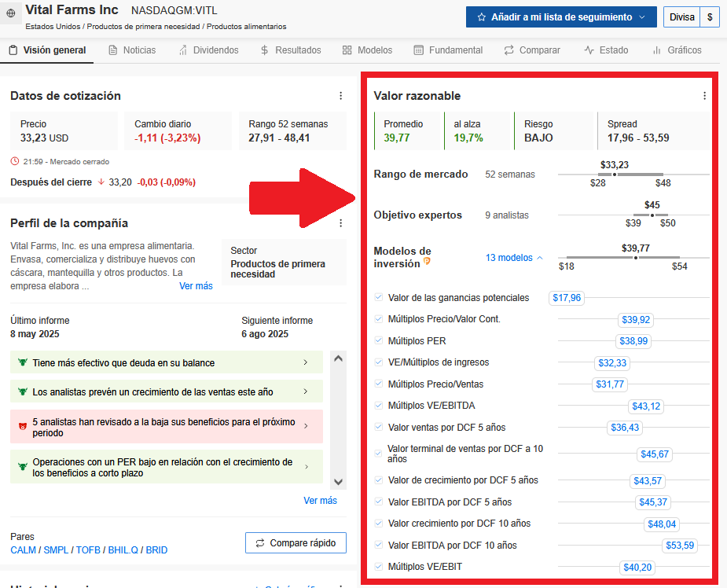Toggle Valor terminal de ventas DCF 10 años checkbox
Image resolution: width=727 pixels, height=588 pixels.
pos(378,454)
